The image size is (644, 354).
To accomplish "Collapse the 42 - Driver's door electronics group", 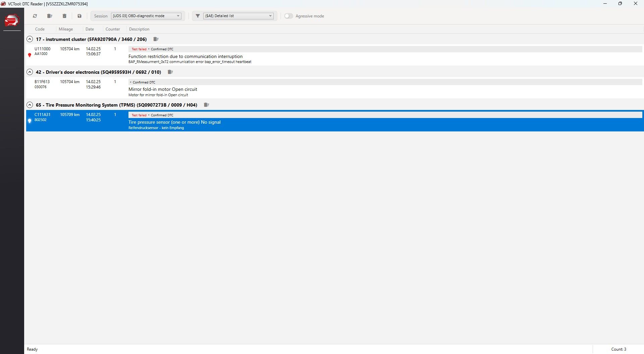I will pos(30,72).
